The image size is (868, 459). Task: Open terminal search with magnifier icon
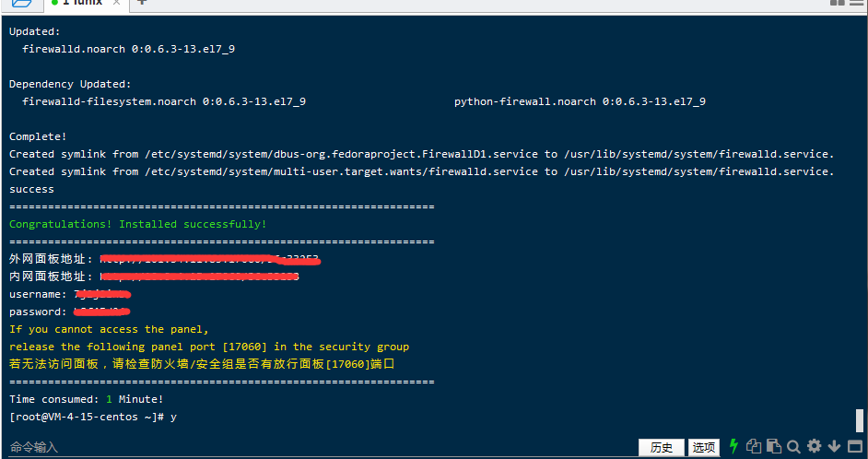793,446
